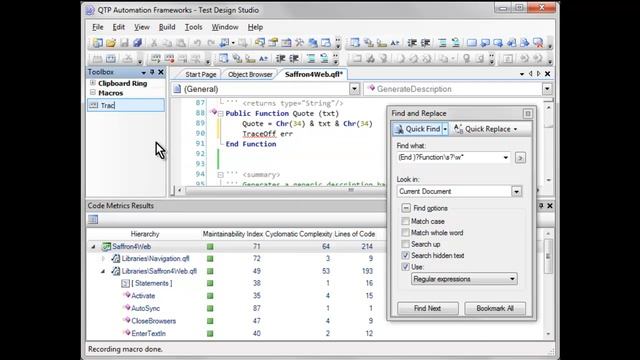Open the Build menu

pos(167,27)
